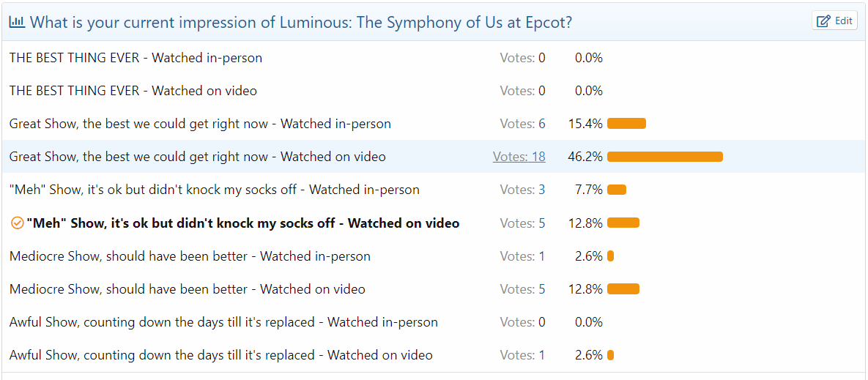Click 'Awful Show - Watched in-person' option
Viewport: 868px width, 380px height.
coord(223,322)
